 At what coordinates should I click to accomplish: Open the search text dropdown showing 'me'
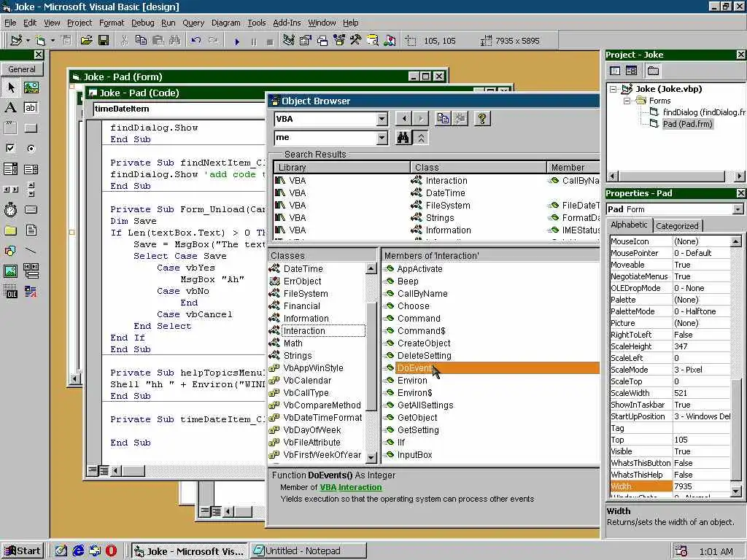coord(382,138)
